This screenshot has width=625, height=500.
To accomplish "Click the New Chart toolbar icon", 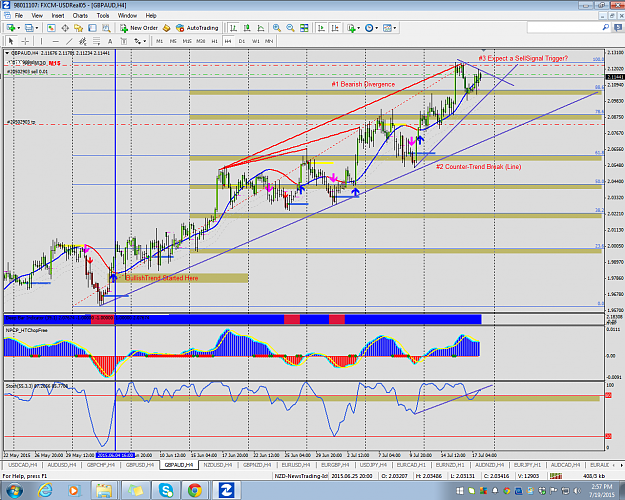I will tap(11, 28).
